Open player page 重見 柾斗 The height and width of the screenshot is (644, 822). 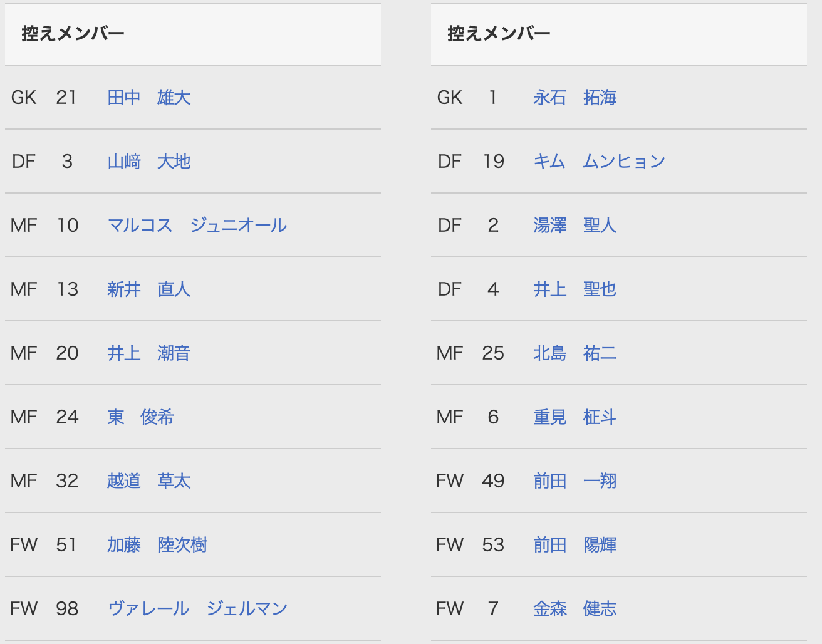coord(575,417)
